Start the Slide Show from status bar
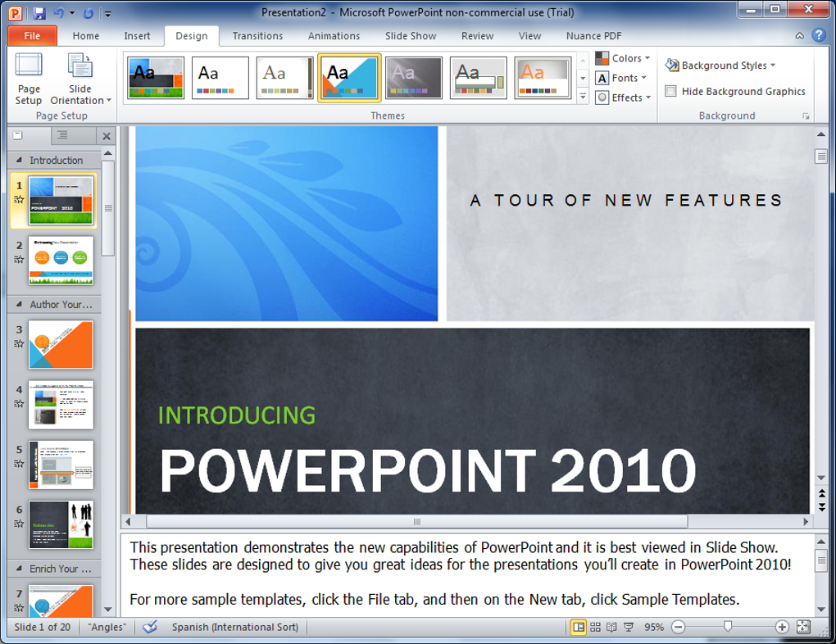Viewport: 836px width, 644px height. point(629,627)
